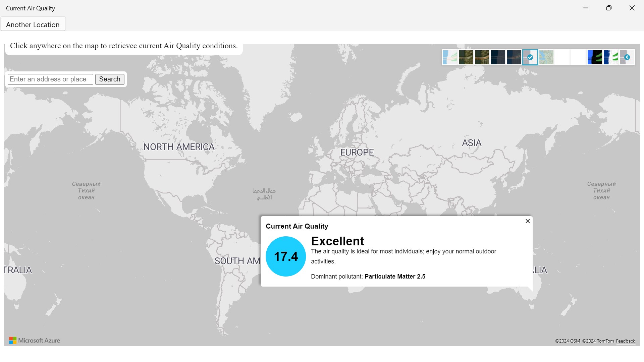This screenshot has width=644, height=362.
Task: Switch to satellite imagery map style
Action: [466, 57]
